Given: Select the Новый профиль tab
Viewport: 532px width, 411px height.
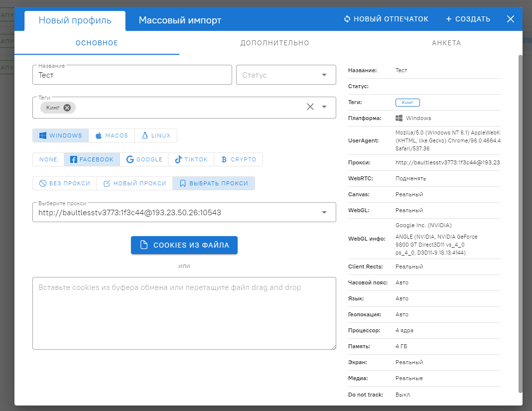Looking at the screenshot, I should [x=75, y=20].
